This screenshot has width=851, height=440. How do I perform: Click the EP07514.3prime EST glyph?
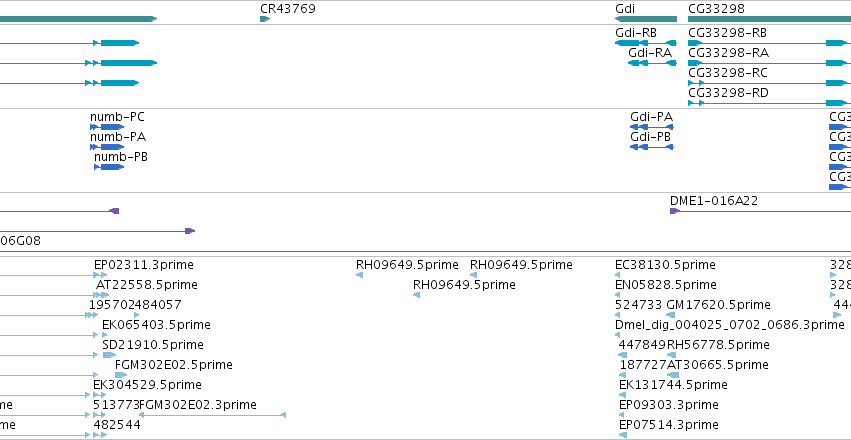click(623, 435)
